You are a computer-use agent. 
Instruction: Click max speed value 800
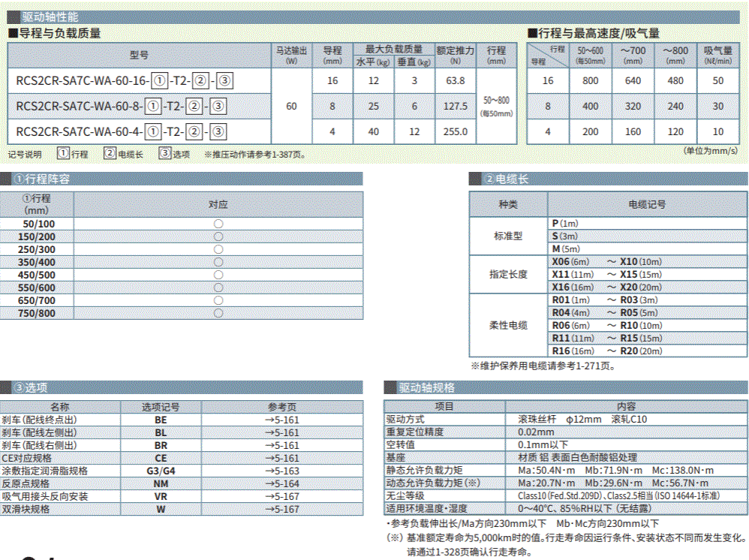click(591, 81)
